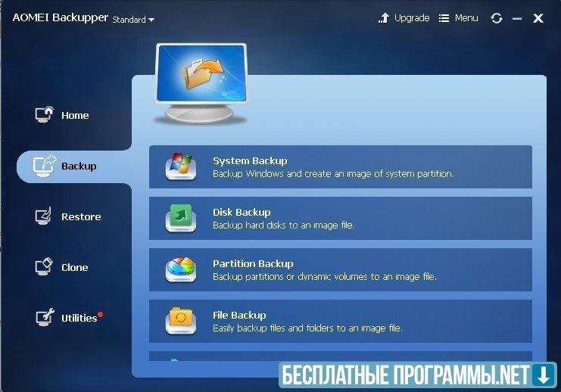Open the Menu dropdown in title bar

coord(460,18)
